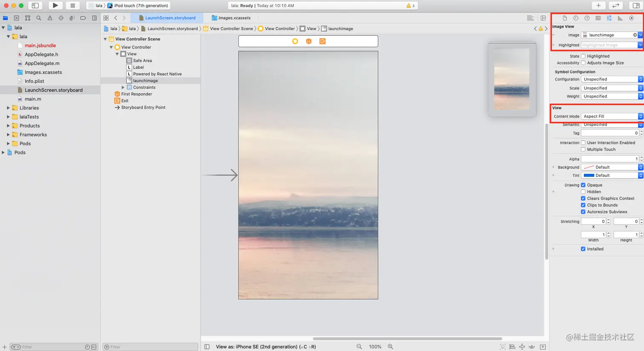
Task: Show the Size inspector
Action: pos(620,18)
